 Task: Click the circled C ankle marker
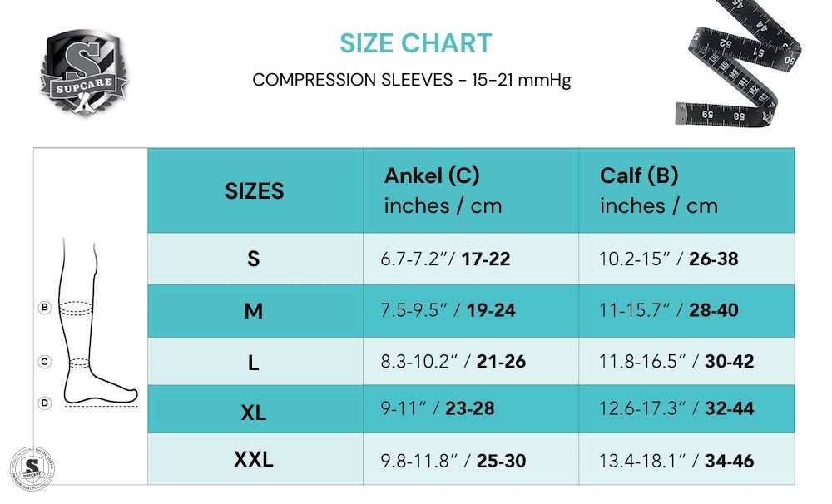click(x=45, y=362)
